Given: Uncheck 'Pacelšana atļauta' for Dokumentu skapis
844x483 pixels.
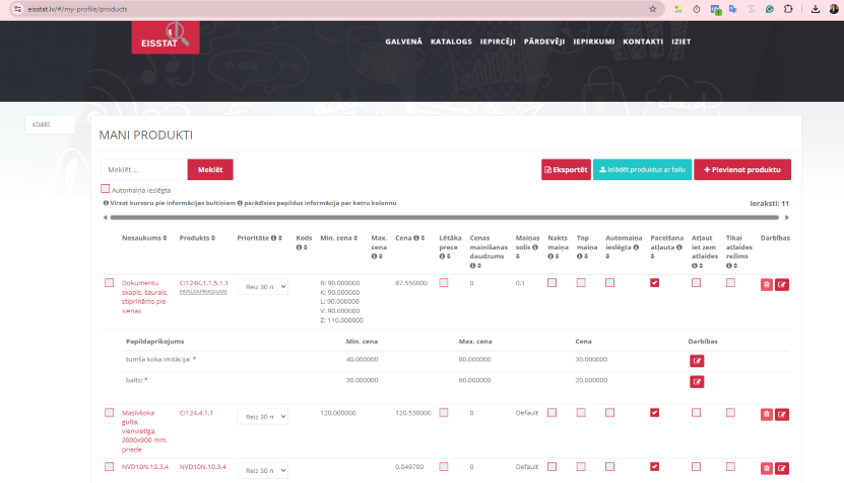Looking at the screenshot, I should (654, 283).
